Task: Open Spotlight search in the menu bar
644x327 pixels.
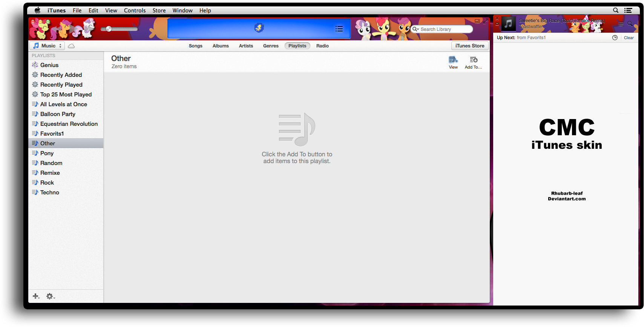Action: (616, 10)
